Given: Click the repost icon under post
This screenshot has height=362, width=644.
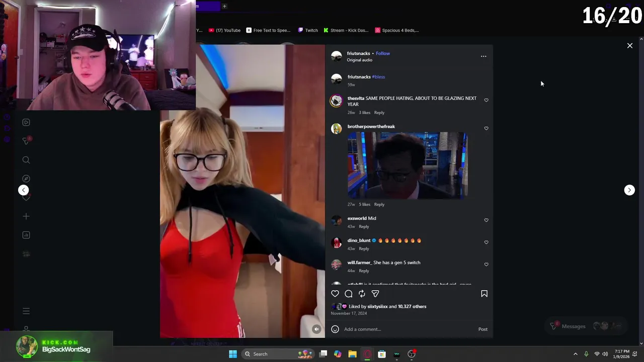Looking at the screenshot, I should [x=362, y=294].
